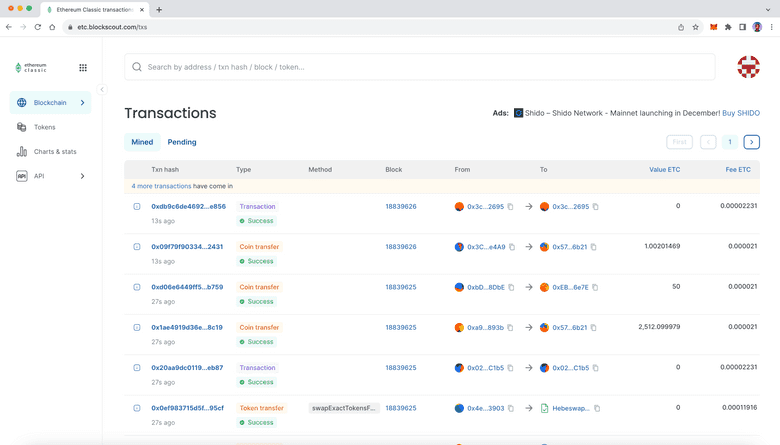This screenshot has height=445, width=780.
Task: Click the user profile avatar identicon
Action: pos(748,67)
